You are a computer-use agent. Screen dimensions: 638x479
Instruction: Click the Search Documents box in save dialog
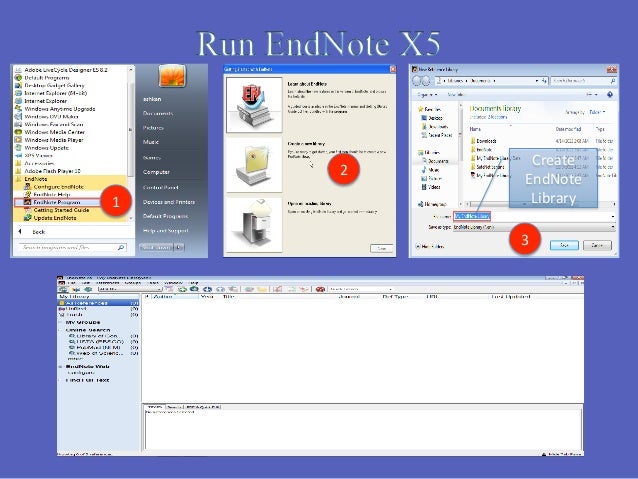click(x=583, y=81)
